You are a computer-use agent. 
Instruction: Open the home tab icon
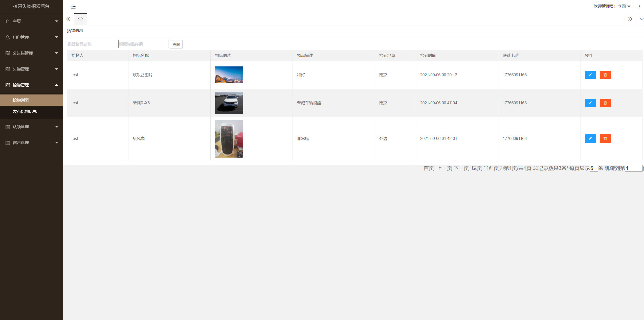coord(80,19)
